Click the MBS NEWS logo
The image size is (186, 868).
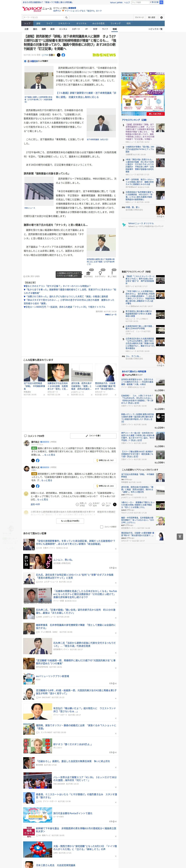pyautogui.click(x=104, y=55)
